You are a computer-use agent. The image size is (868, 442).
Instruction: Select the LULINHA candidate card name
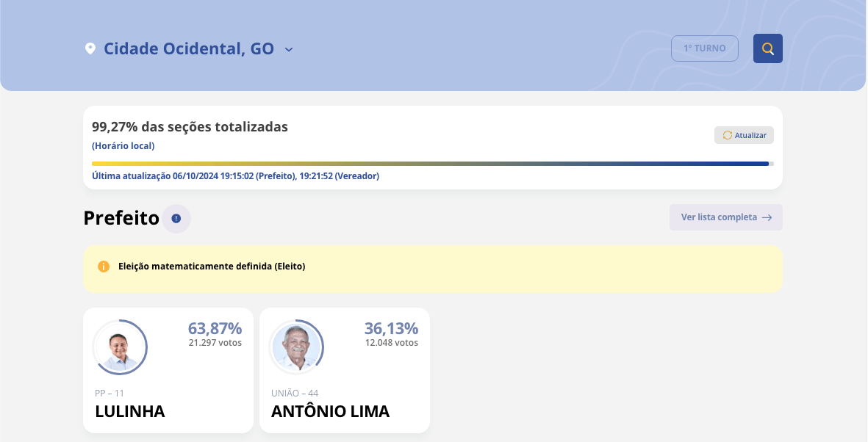point(130,411)
